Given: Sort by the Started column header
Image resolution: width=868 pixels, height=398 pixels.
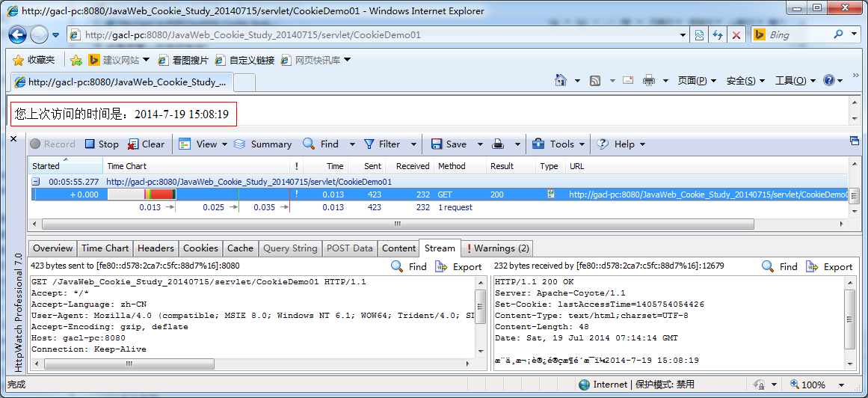Looking at the screenshot, I should tap(65, 166).
